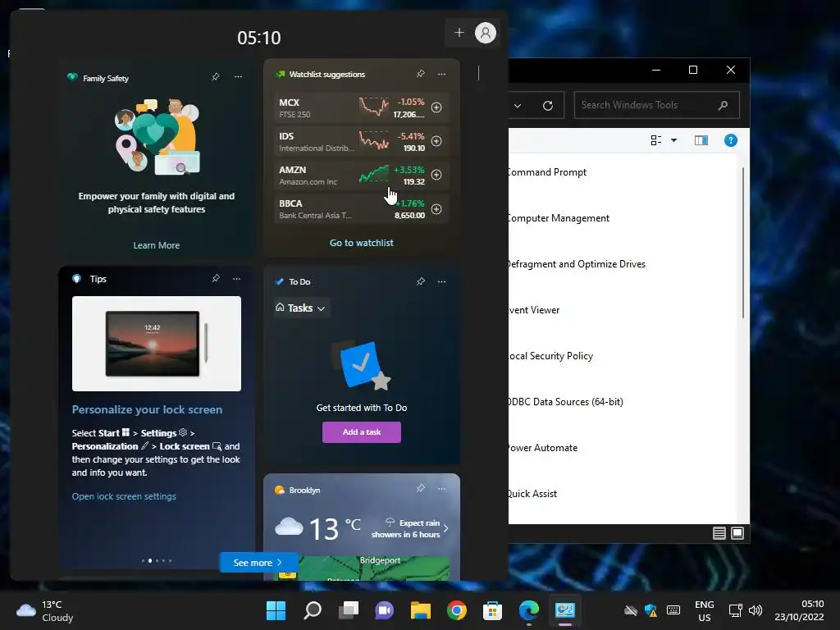The height and width of the screenshot is (630, 840).
Task: Refresh the Windows Tools window
Action: tap(547, 106)
